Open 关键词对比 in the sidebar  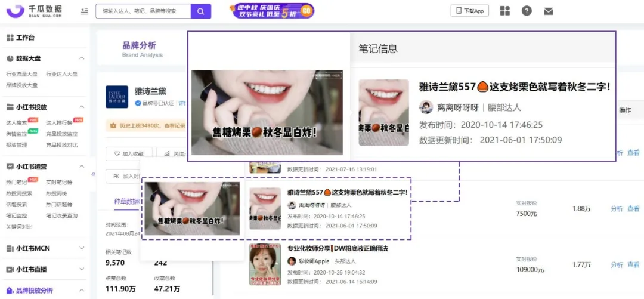tap(19, 227)
